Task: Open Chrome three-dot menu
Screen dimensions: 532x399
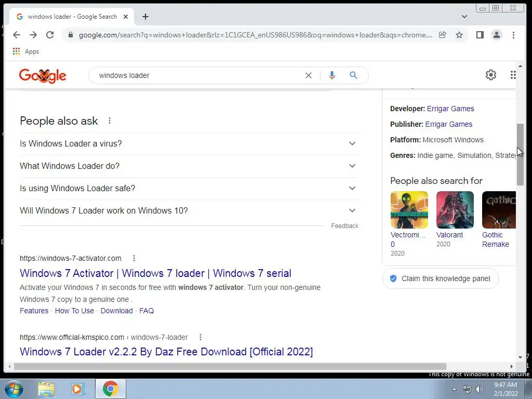Action: tap(513, 35)
